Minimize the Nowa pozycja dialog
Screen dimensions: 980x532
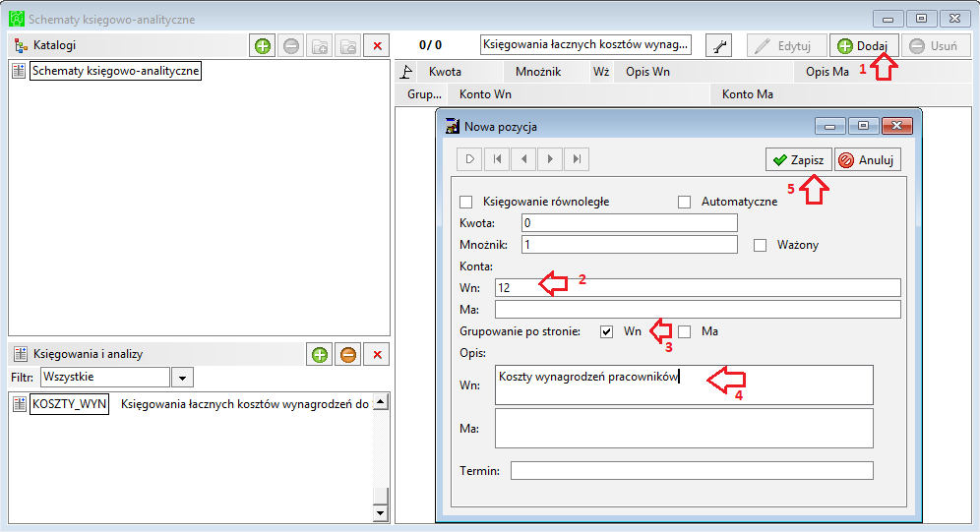click(x=830, y=126)
